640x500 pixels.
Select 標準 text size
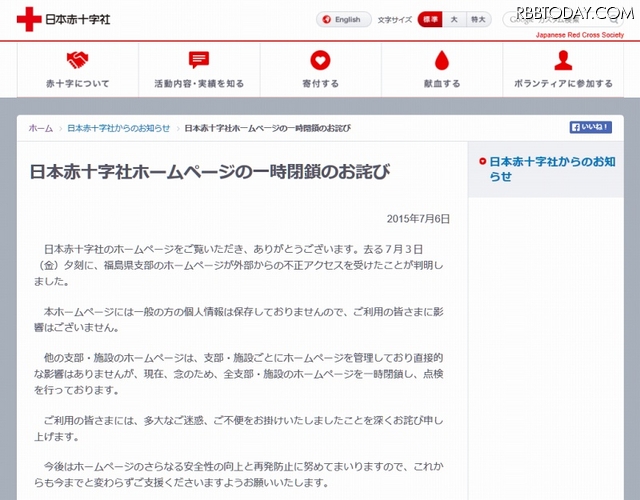430,19
